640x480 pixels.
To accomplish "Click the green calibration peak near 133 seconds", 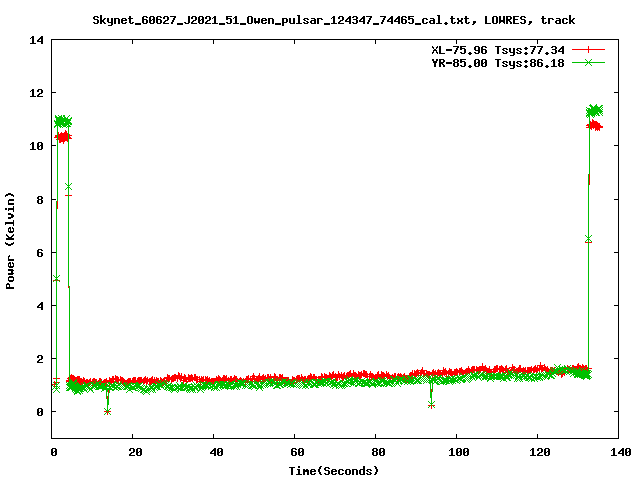I will pyautogui.click(x=594, y=110).
